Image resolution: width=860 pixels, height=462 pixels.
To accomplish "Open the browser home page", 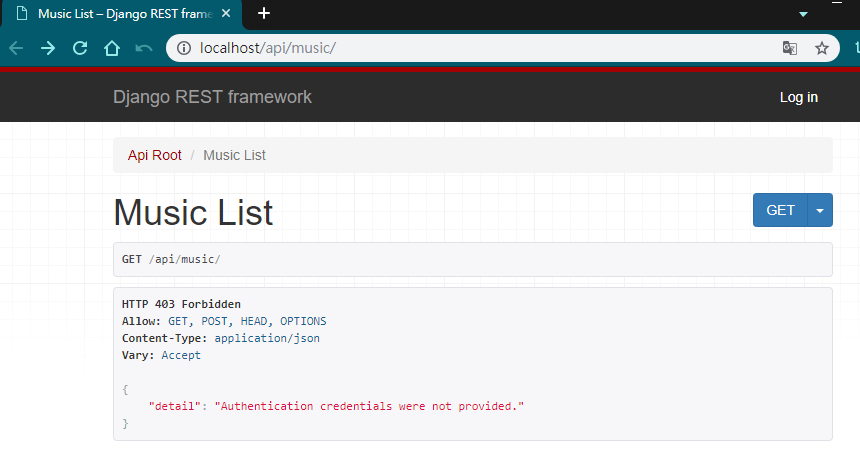I will pyautogui.click(x=112, y=48).
